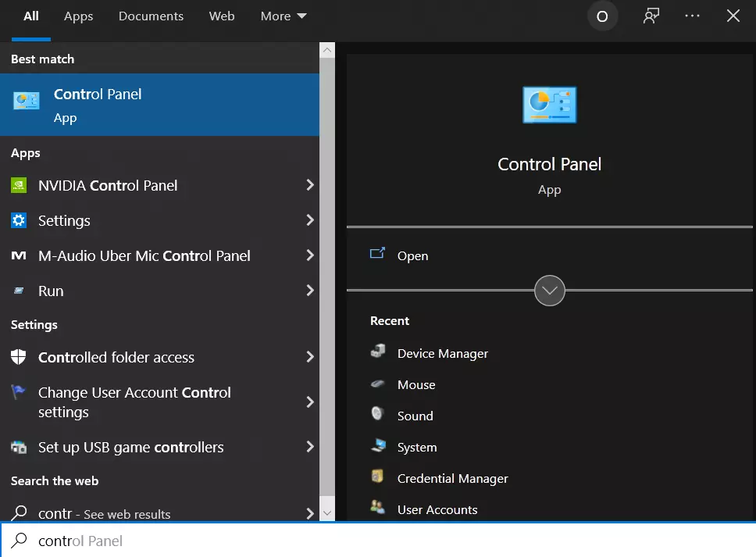This screenshot has width=756, height=557.
Task: Expand the contr web results arrow
Action: click(x=310, y=513)
